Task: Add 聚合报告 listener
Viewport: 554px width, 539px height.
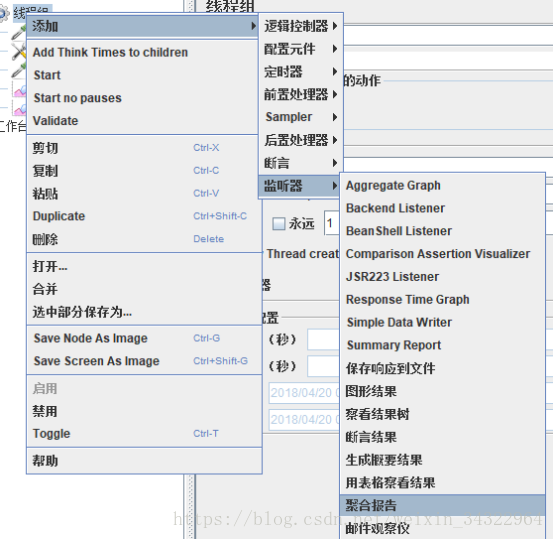Action: coord(443,505)
